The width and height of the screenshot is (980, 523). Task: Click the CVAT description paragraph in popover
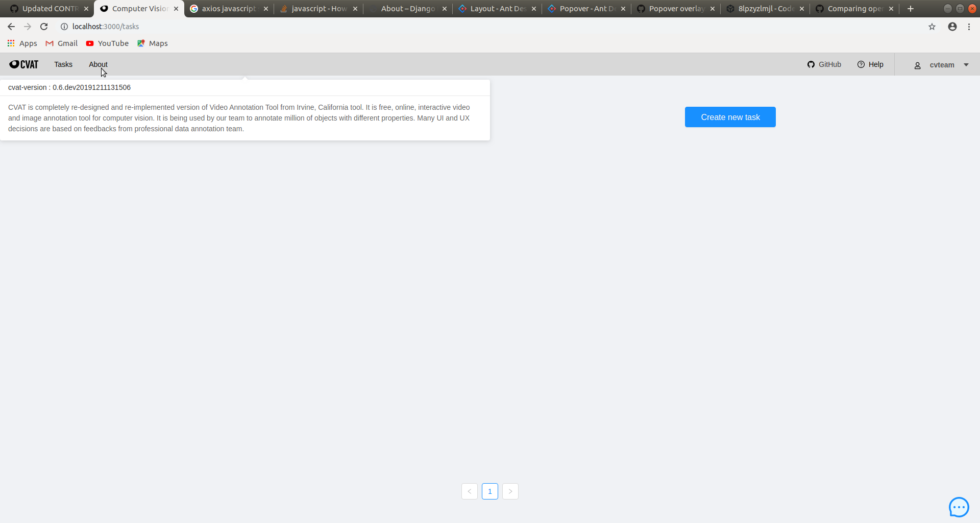[239, 118]
